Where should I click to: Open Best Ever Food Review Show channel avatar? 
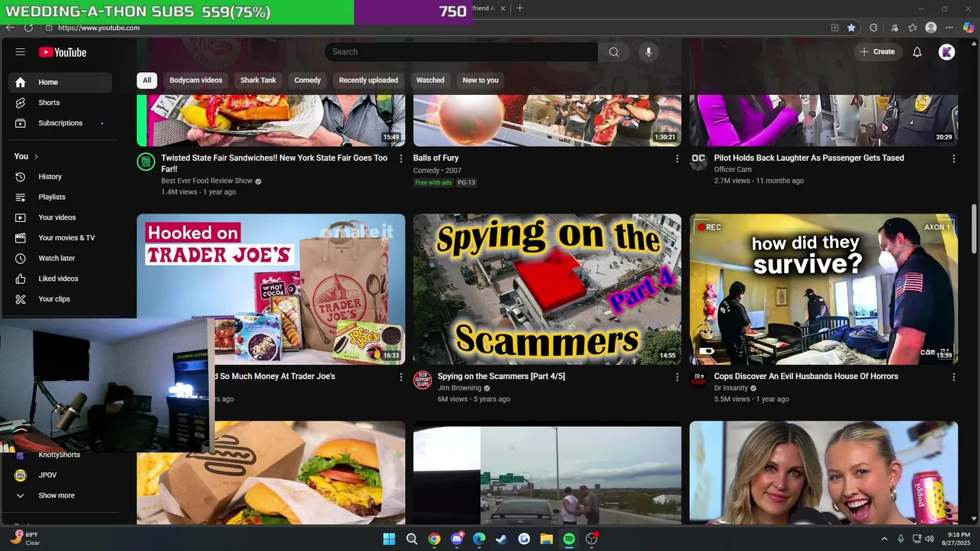(145, 161)
